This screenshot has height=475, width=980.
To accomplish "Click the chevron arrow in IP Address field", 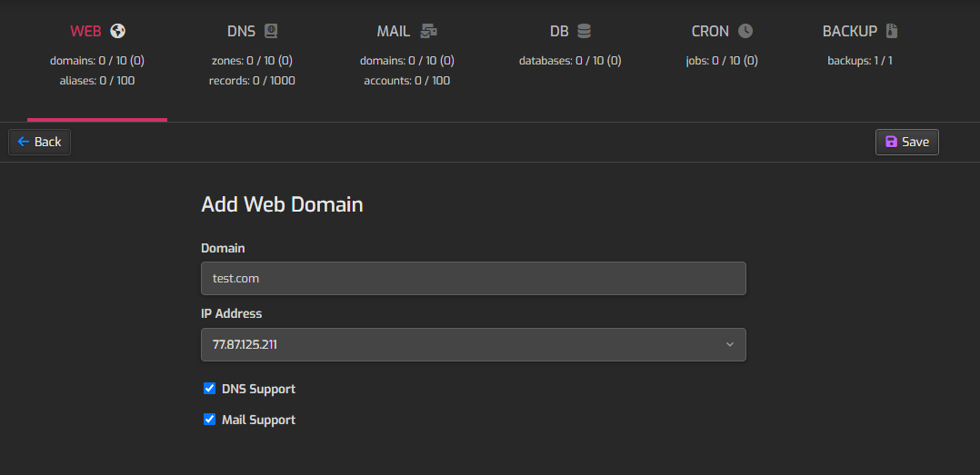I will click(729, 344).
